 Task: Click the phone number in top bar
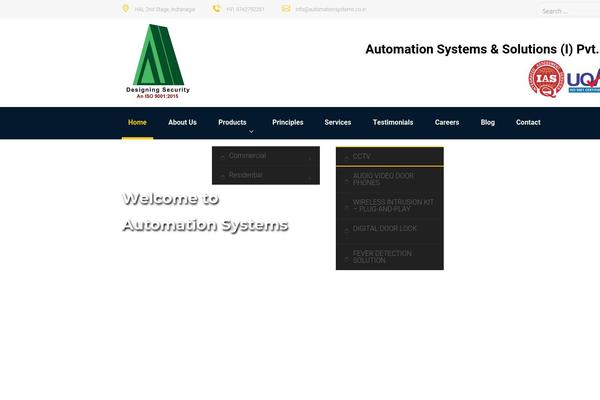[245, 9]
